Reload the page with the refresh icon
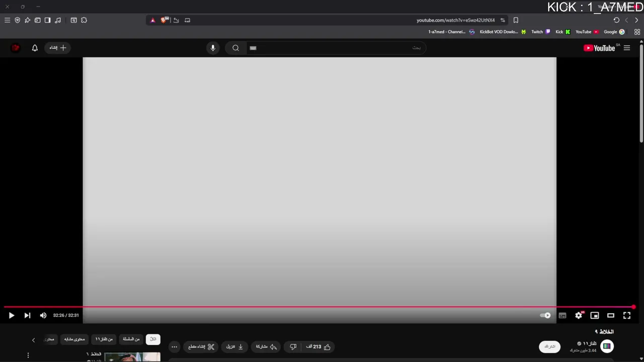 point(616,20)
